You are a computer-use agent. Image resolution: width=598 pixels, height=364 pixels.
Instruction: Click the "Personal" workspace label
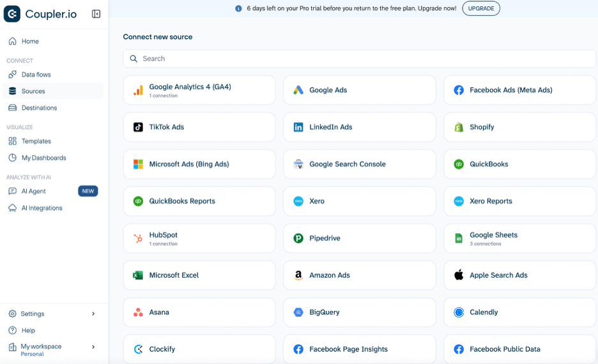tap(33, 354)
